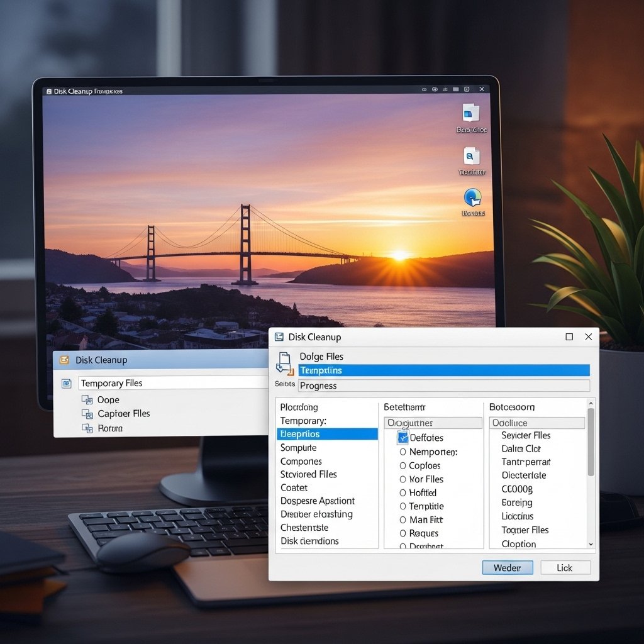Image resolution: width=644 pixels, height=644 pixels.
Task: Open the Oocliuce dropdown header
Action: (536, 423)
